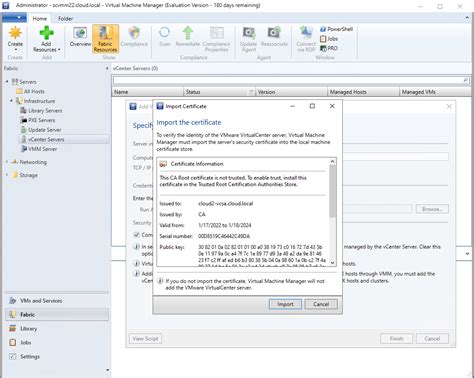Viewport: 474px width, 378px height.
Task: Expand the Networking tree node
Action: (7, 162)
